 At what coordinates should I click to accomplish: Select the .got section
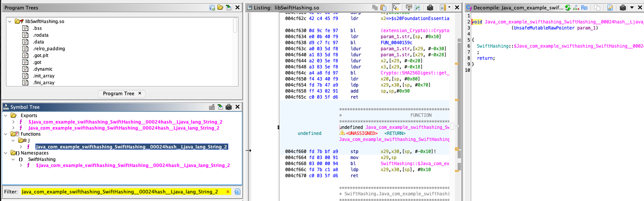click(37, 62)
